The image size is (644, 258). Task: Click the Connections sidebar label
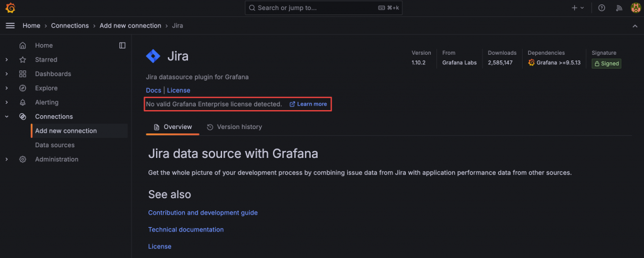coord(54,116)
